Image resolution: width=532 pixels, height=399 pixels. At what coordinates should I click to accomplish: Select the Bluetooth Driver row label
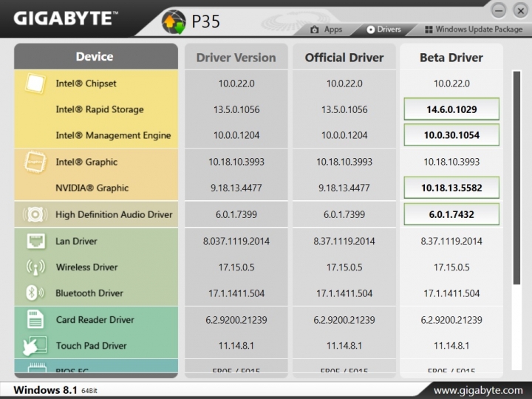[89, 293]
